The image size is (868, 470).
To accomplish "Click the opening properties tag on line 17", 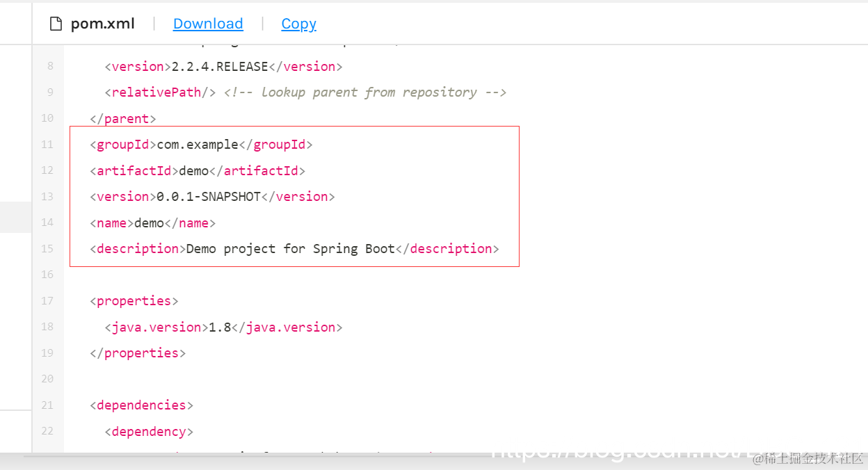I will point(134,301).
